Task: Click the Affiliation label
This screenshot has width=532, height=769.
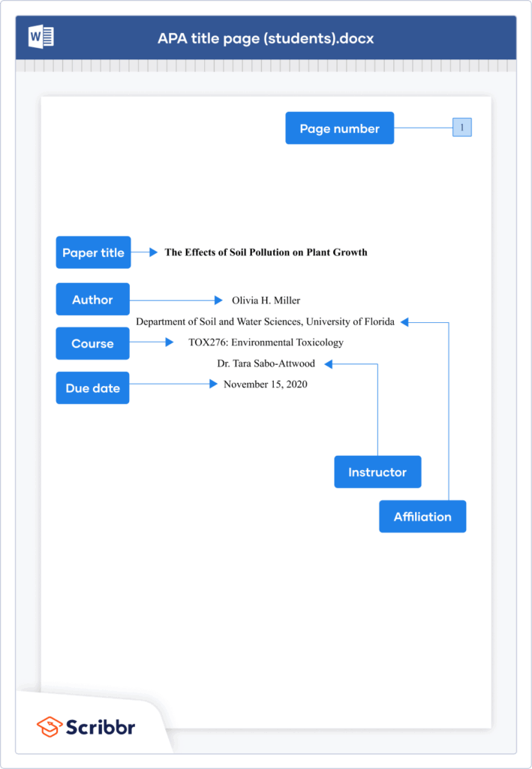Action: (422, 517)
